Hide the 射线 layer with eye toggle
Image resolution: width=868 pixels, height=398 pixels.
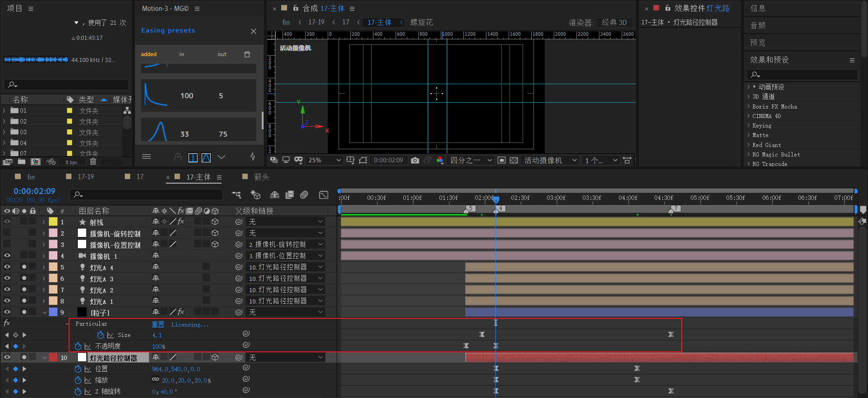[x=7, y=222]
